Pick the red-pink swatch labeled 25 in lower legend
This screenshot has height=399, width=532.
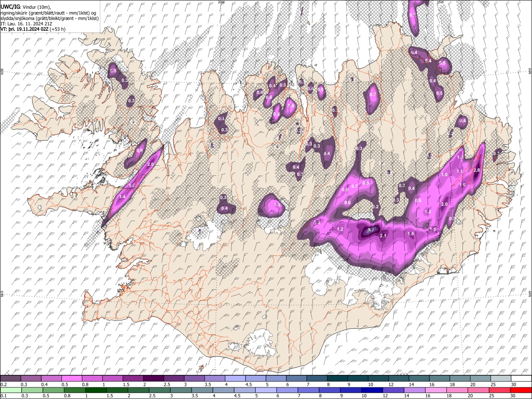click(x=500, y=390)
